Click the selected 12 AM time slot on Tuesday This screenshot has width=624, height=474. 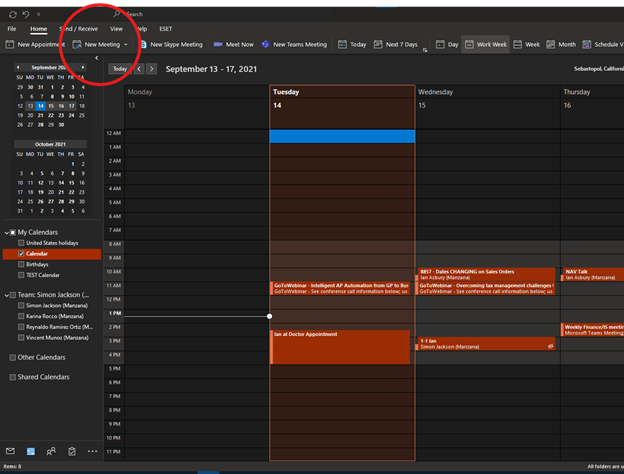click(x=342, y=136)
